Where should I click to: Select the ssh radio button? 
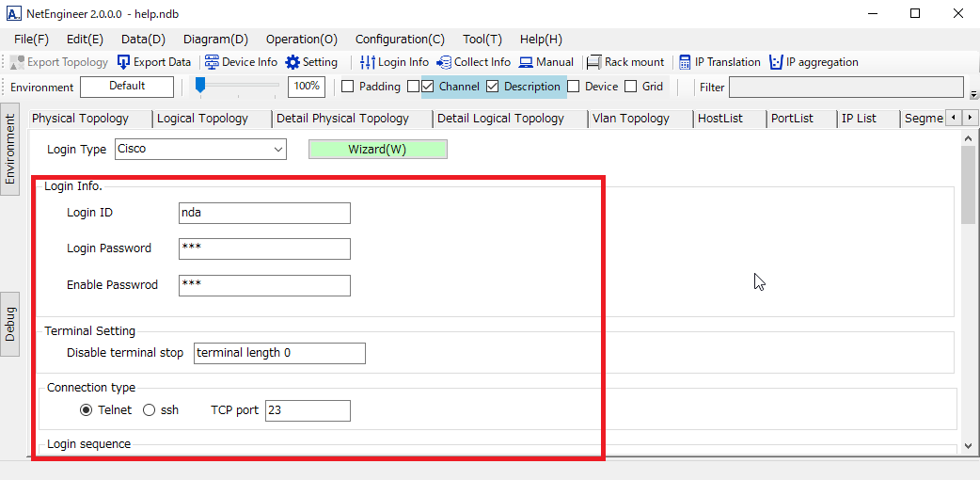[x=150, y=410]
